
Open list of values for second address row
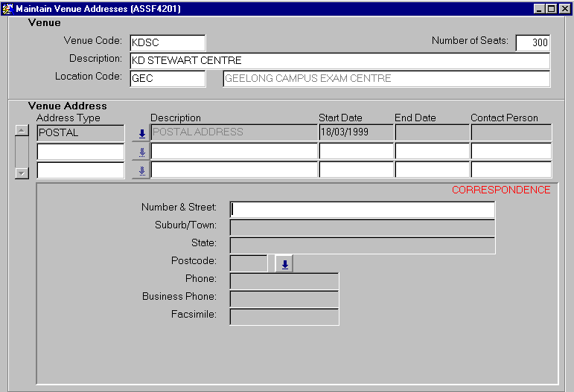141,152
